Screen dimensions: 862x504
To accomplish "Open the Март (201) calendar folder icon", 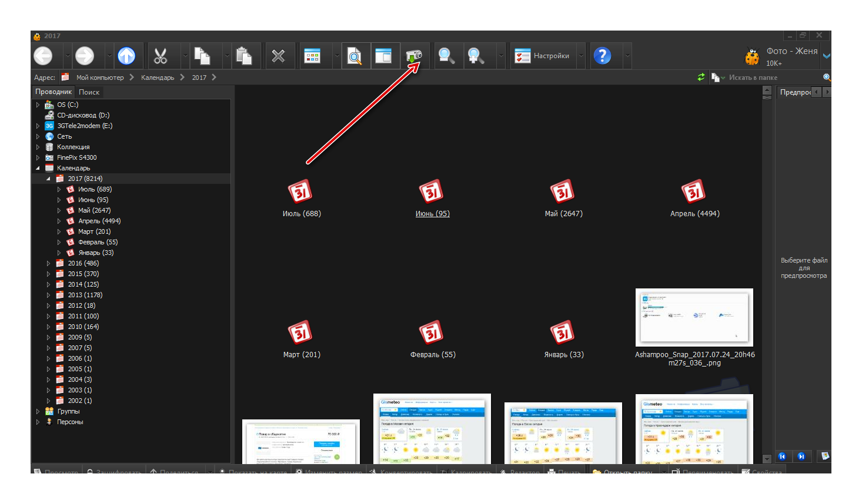I will 300,332.
